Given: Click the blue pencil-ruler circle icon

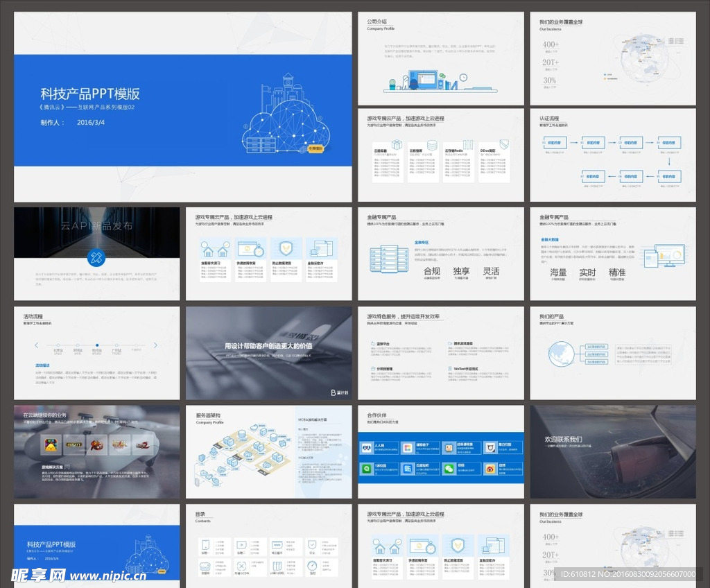Looking at the screenshot, I should [96, 258].
